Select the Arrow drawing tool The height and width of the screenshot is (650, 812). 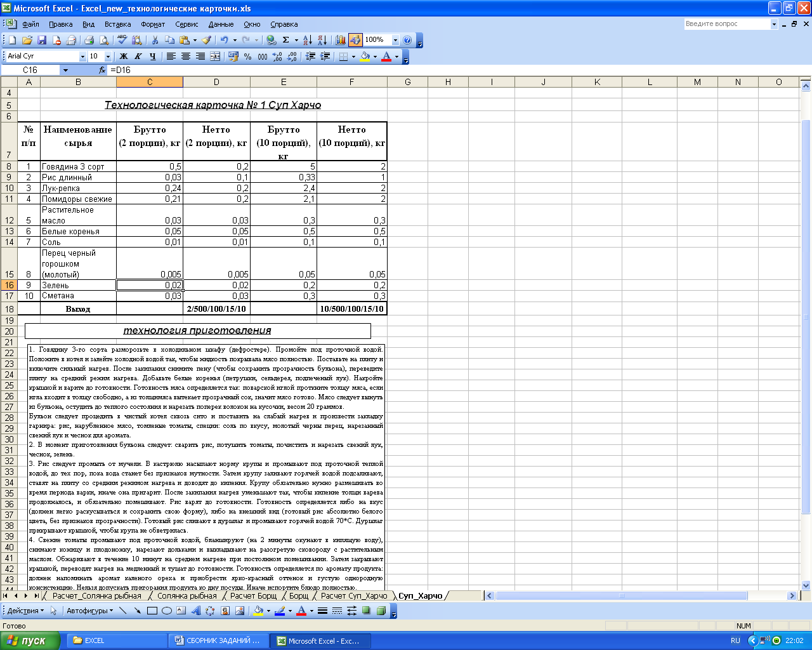click(137, 611)
